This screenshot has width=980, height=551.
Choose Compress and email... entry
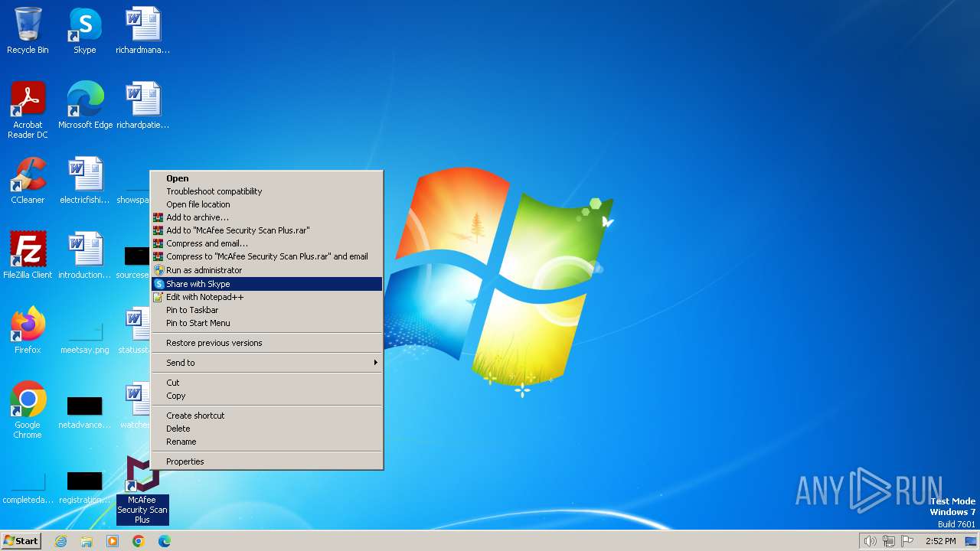[266, 243]
